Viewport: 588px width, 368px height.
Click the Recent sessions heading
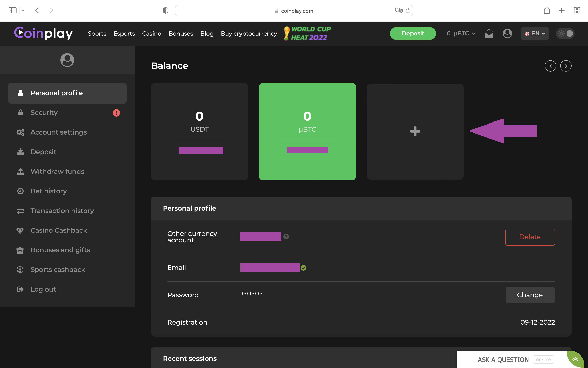[x=190, y=359]
